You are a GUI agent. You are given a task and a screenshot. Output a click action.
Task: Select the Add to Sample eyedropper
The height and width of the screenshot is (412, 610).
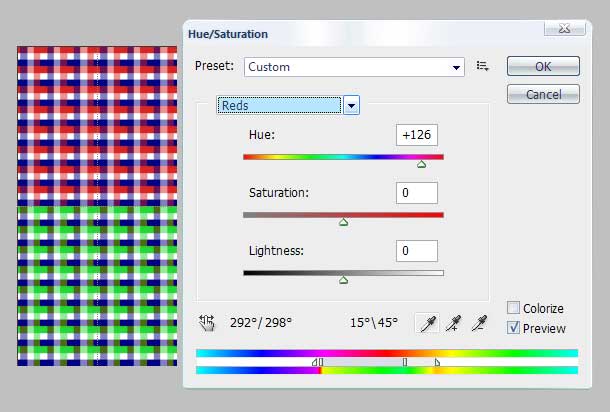click(453, 322)
